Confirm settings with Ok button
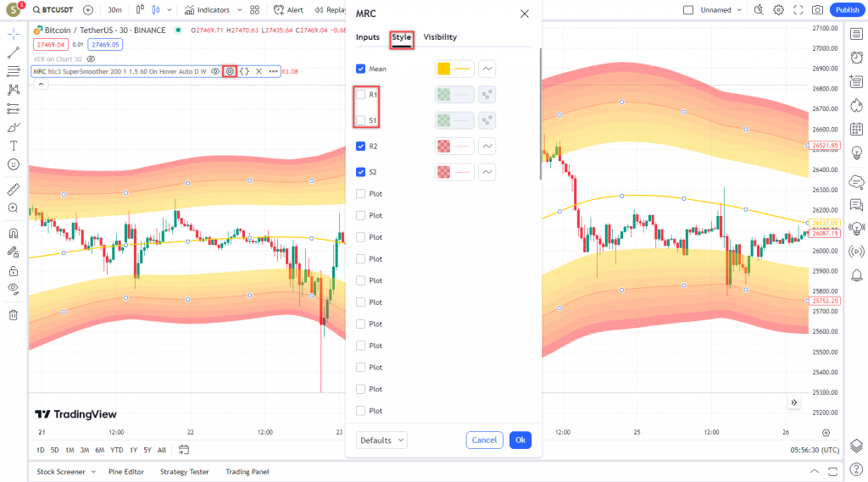This screenshot has height=482, width=868. [x=520, y=440]
